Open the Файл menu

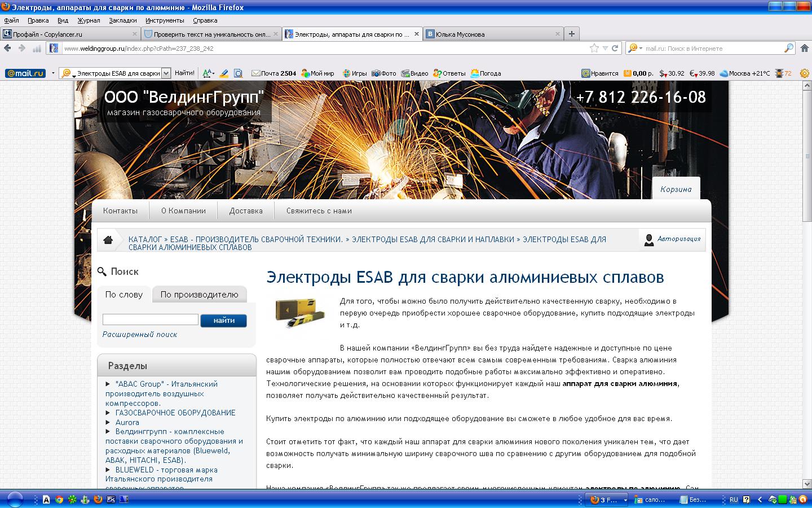pos(11,20)
